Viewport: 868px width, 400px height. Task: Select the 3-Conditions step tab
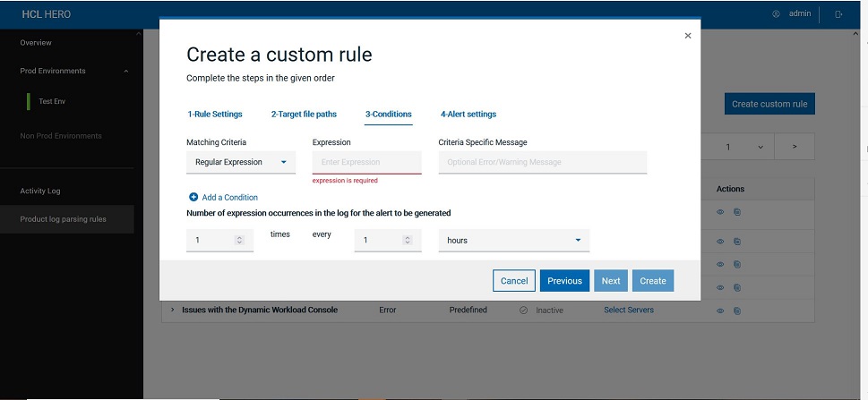click(389, 114)
